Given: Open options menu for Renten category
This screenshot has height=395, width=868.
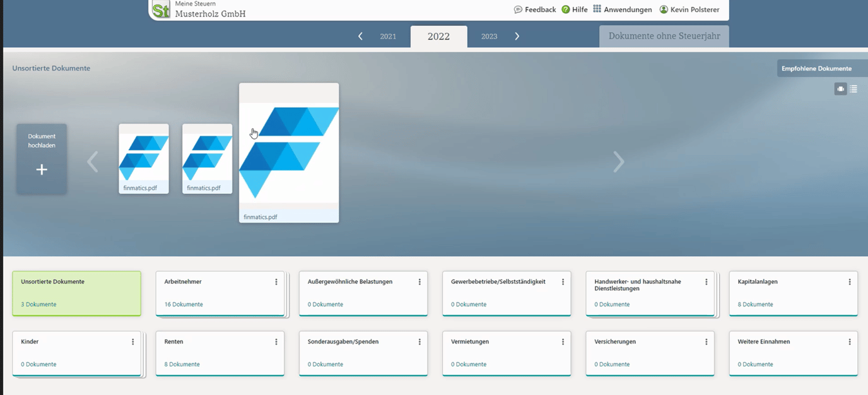Looking at the screenshot, I should point(276,342).
